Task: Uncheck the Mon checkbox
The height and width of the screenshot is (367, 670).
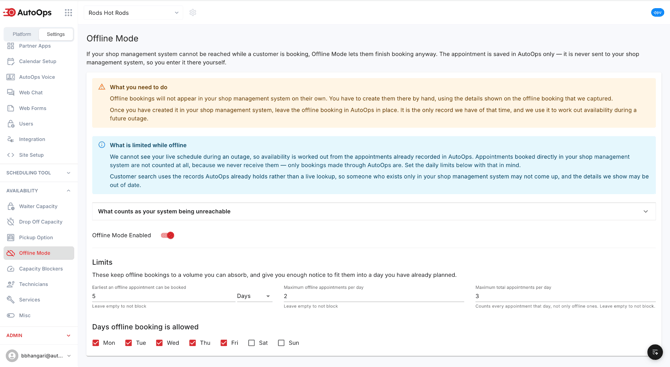Action: pos(96,343)
